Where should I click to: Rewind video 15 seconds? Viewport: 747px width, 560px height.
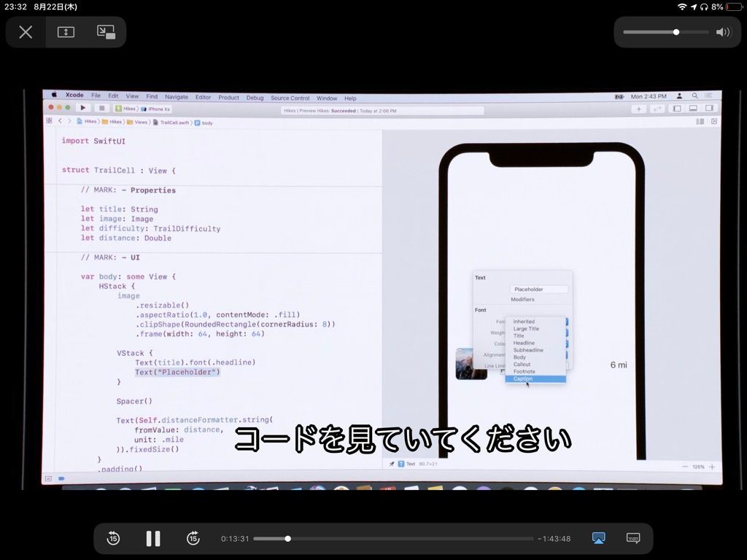[113, 539]
